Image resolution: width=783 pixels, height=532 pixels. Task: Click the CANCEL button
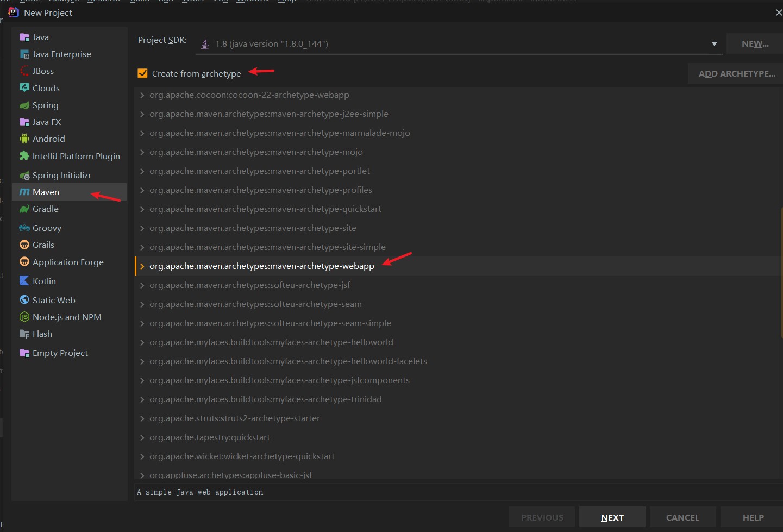coord(682,517)
